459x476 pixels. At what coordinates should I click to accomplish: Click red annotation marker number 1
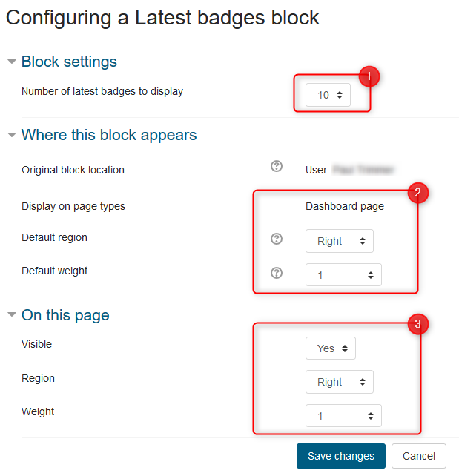click(x=369, y=76)
